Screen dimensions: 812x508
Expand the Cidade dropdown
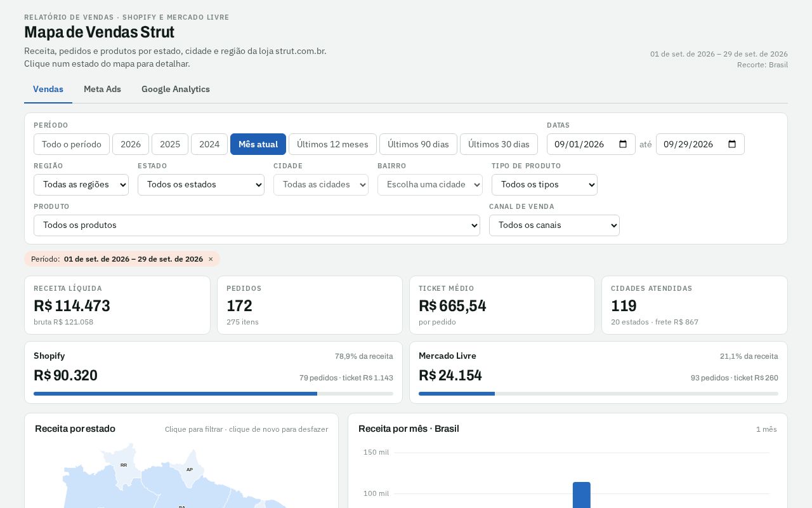coord(321,185)
